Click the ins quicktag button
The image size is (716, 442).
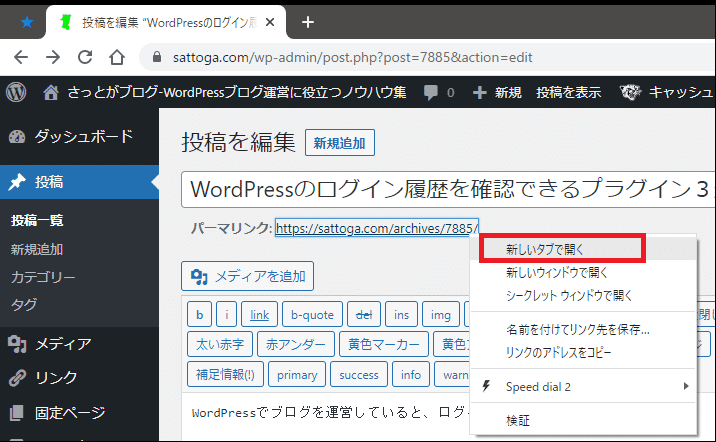coord(401,315)
